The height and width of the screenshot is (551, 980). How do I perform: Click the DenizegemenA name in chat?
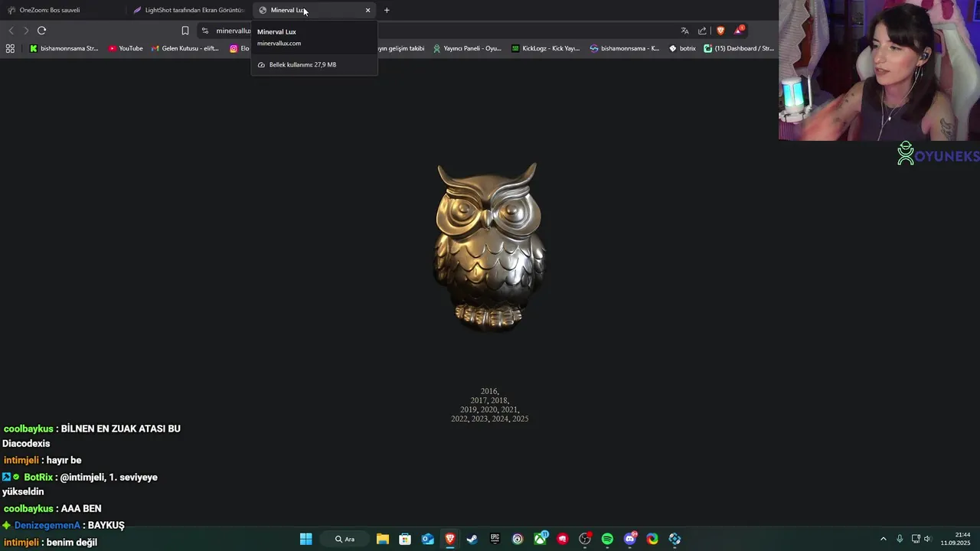point(47,525)
